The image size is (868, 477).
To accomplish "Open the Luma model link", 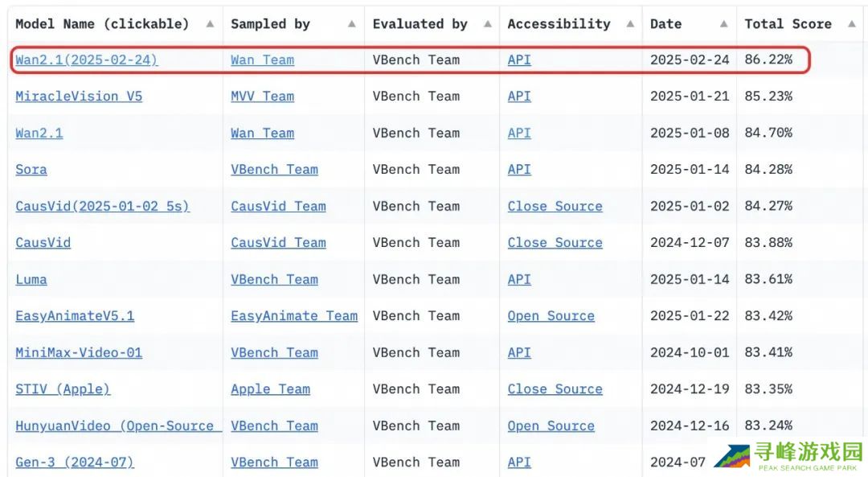I will (x=31, y=280).
